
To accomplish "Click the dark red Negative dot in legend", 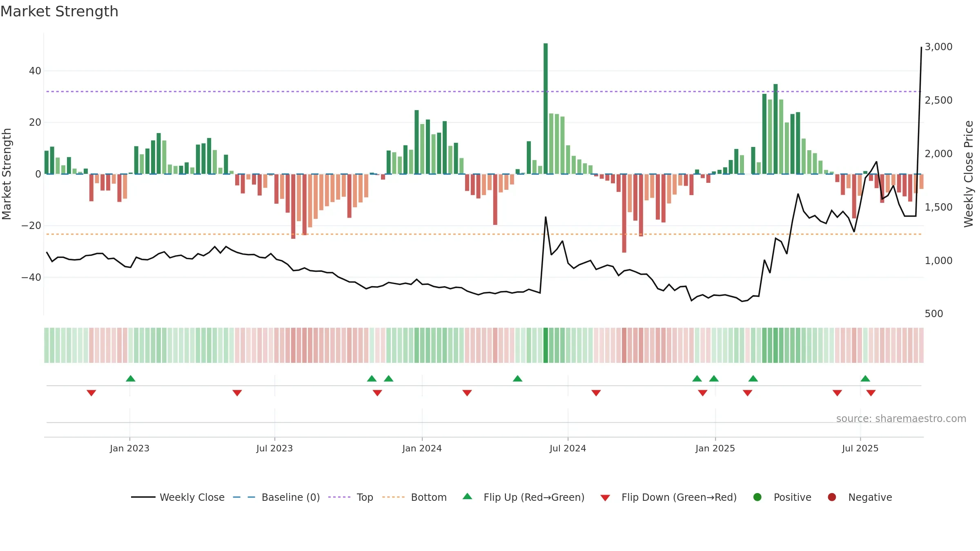I will pyautogui.click(x=832, y=497).
